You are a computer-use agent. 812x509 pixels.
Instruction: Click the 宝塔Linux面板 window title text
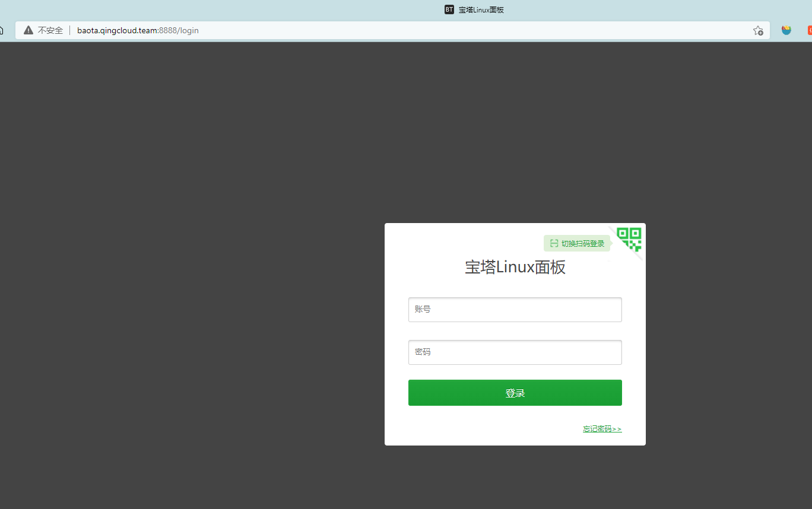pos(481,9)
